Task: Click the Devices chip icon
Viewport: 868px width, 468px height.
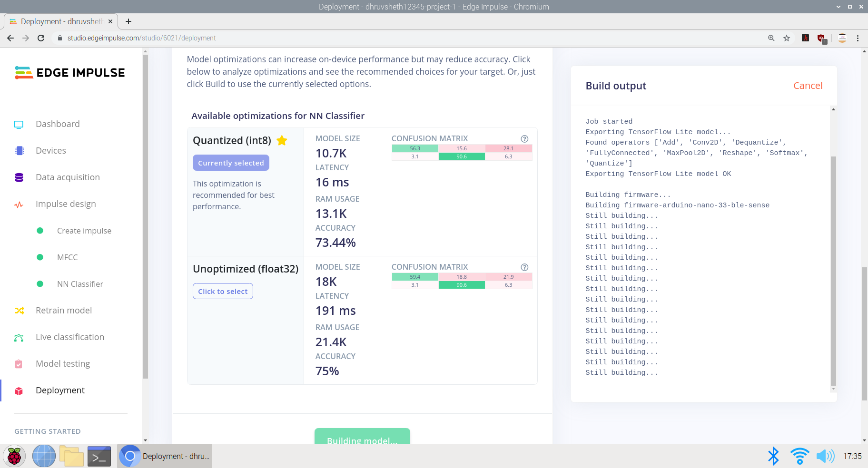Action: (19, 151)
